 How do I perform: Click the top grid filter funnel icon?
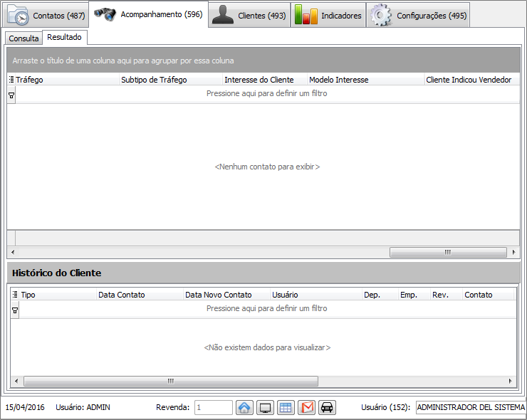(11, 95)
